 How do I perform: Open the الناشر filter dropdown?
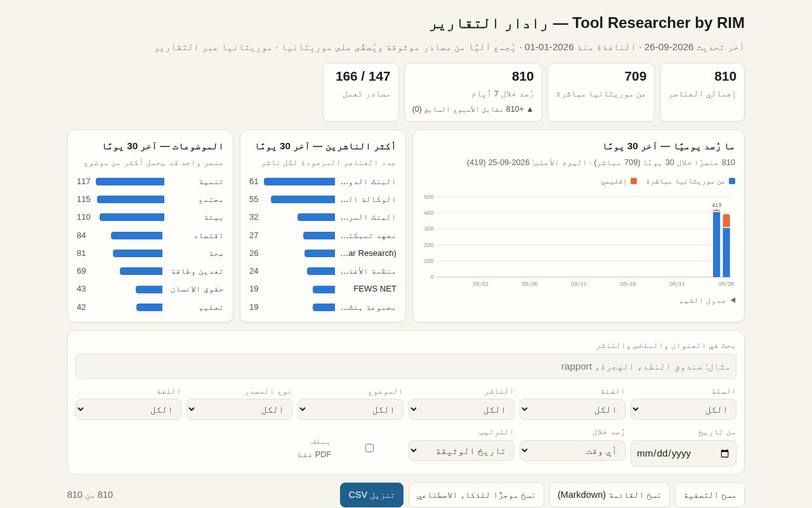[x=461, y=410]
